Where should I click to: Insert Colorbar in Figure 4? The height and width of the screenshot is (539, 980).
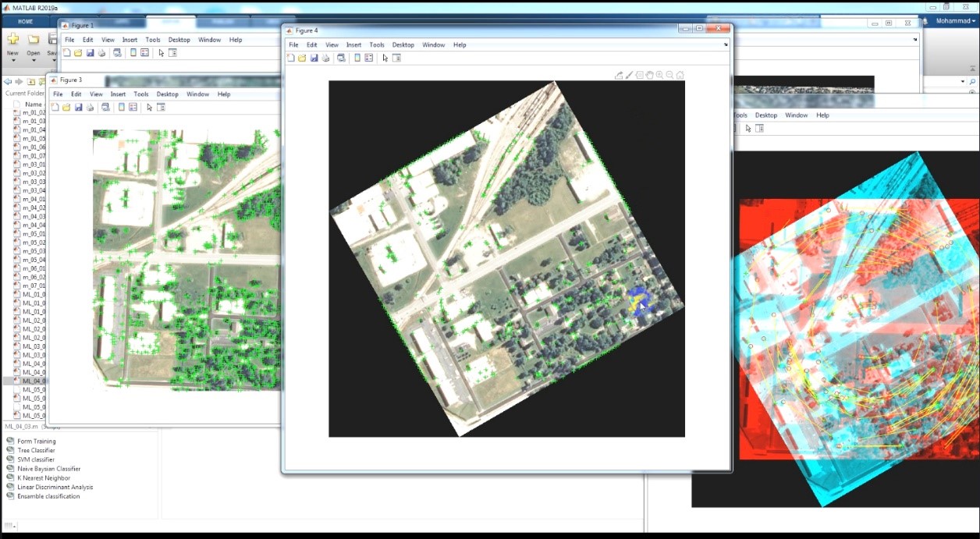click(357, 58)
